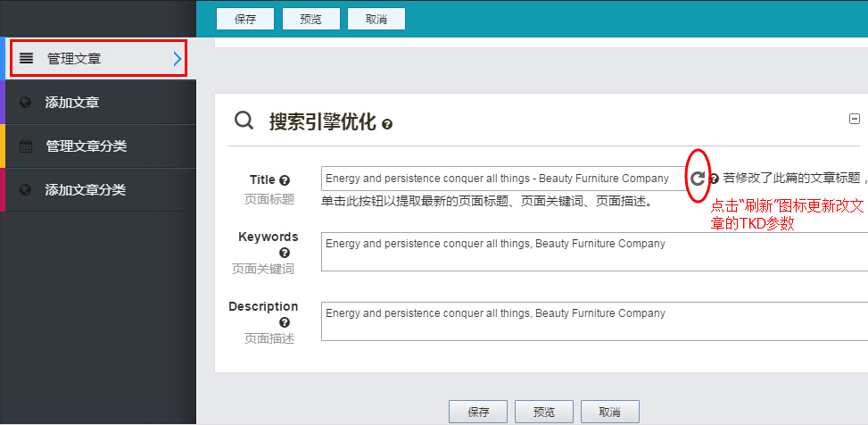Click the bottom 预览 button
Image resolution: width=868 pixels, height=425 pixels.
[x=543, y=412]
